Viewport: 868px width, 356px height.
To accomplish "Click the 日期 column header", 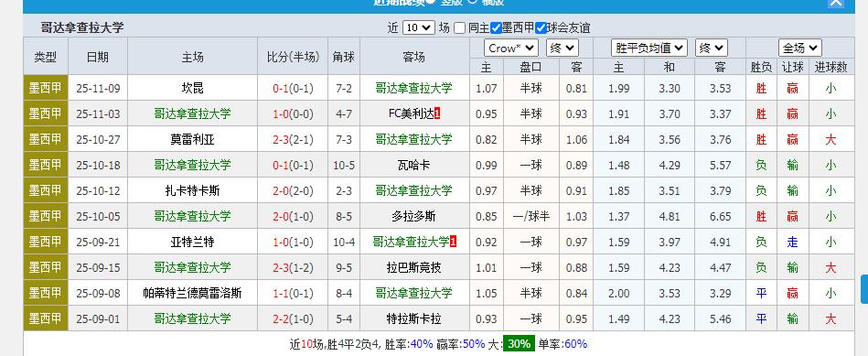I will pos(98,57).
